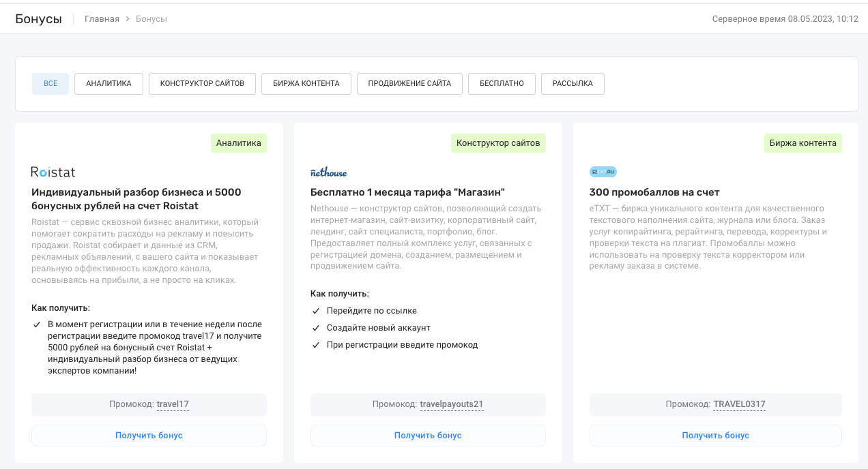Click the green Аналитика tag on Roistat card

click(x=239, y=143)
